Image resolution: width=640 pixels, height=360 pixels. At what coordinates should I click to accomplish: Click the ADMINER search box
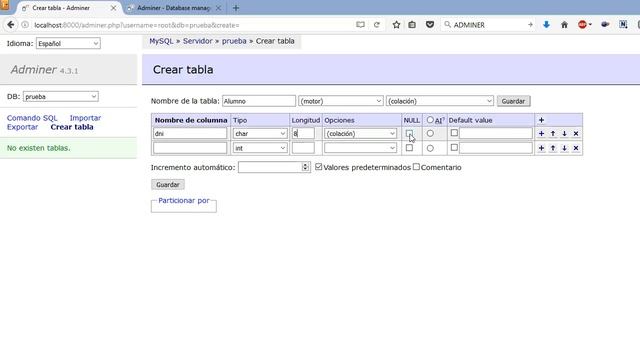(488, 25)
